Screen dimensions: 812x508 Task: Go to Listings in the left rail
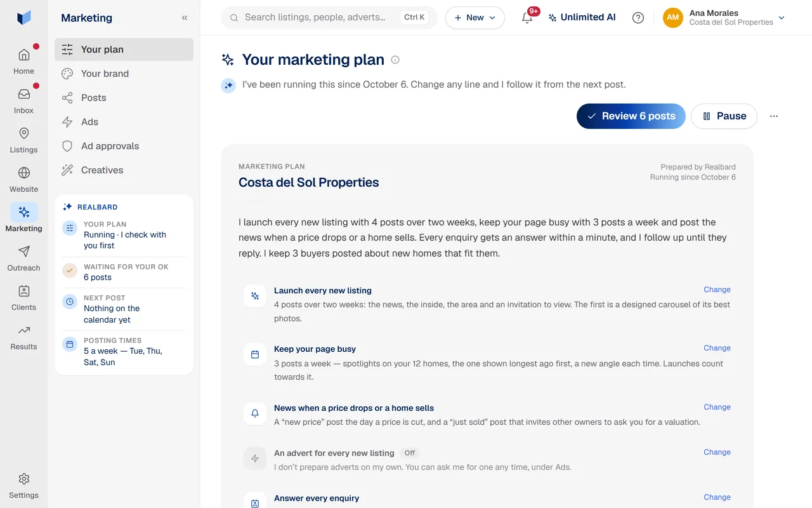pos(23,140)
